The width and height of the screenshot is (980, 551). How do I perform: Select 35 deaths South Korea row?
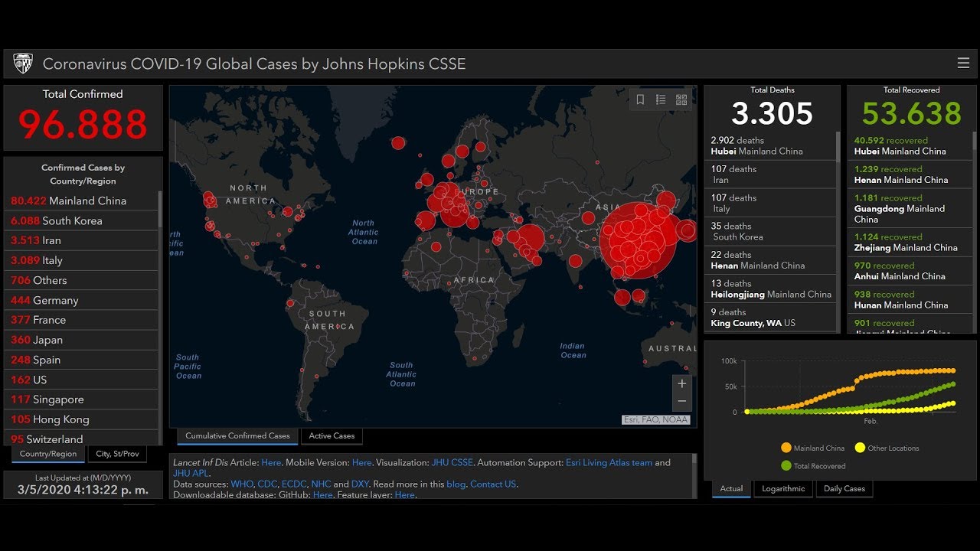[x=769, y=231]
